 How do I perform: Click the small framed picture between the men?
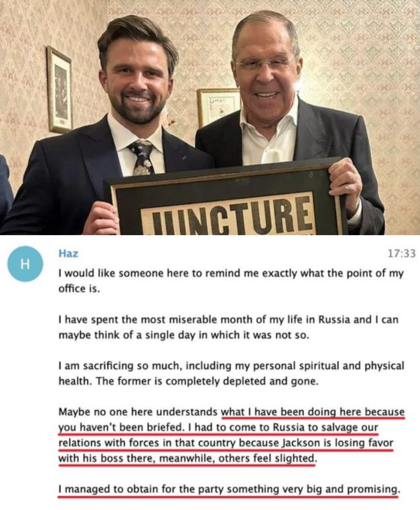point(218,107)
